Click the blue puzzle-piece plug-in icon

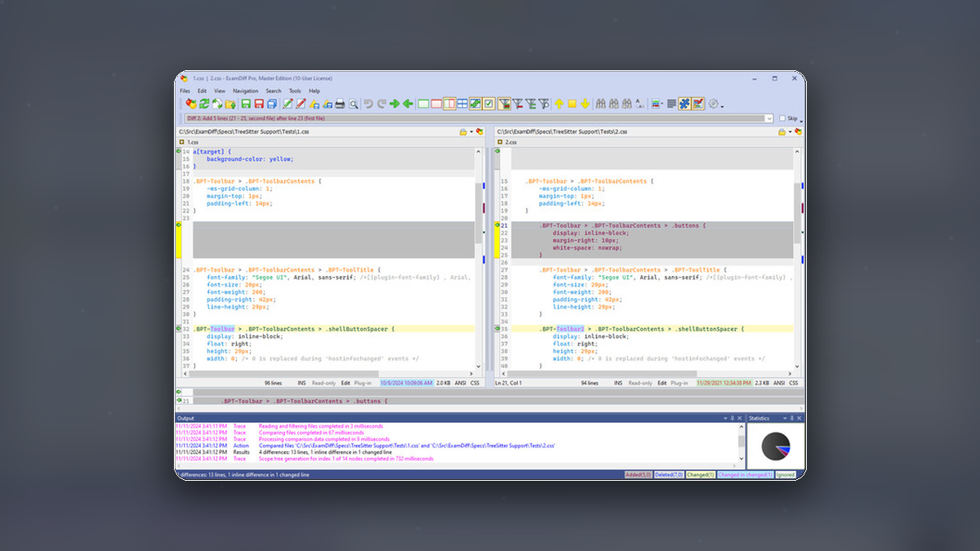tap(684, 104)
